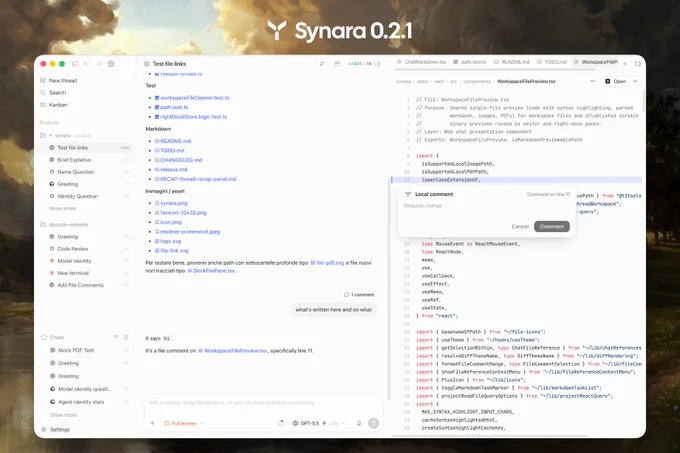
Task: Open the Identity Question thread
Action: [x=89, y=196]
